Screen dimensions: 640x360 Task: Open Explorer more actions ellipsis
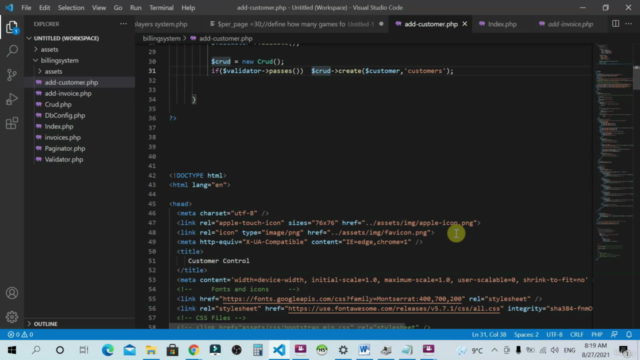(x=123, y=24)
